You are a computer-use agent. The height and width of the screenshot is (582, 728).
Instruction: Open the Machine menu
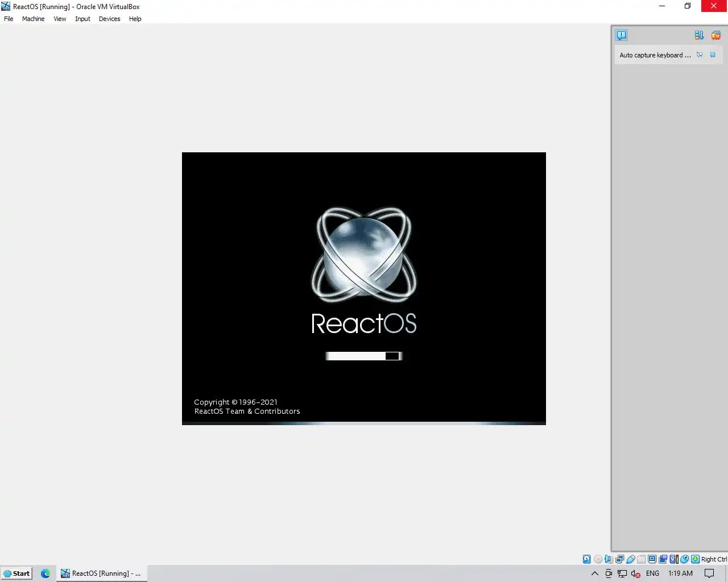pyautogui.click(x=33, y=19)
